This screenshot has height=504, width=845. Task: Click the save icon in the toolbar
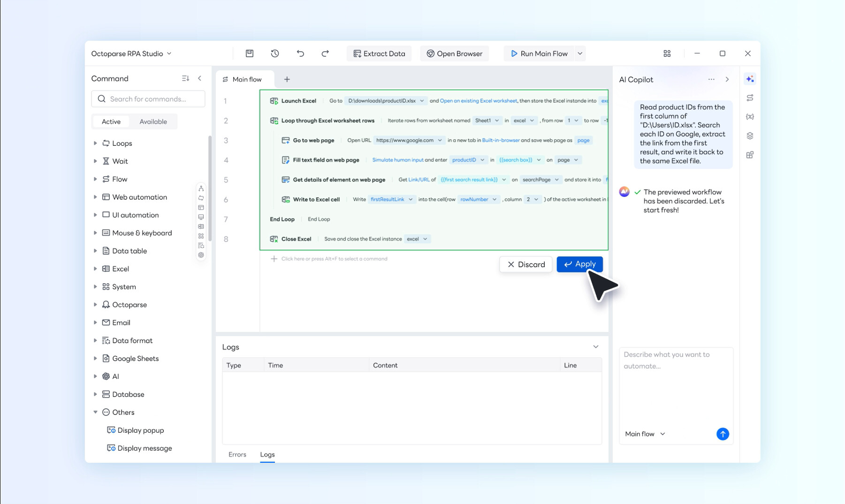click(250, 53)
